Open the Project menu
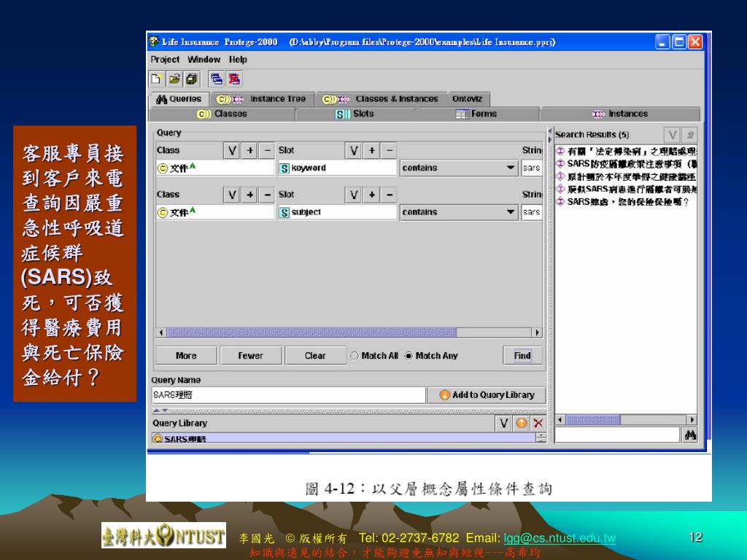Screen dimensions: 747x560 pos(165,60)
